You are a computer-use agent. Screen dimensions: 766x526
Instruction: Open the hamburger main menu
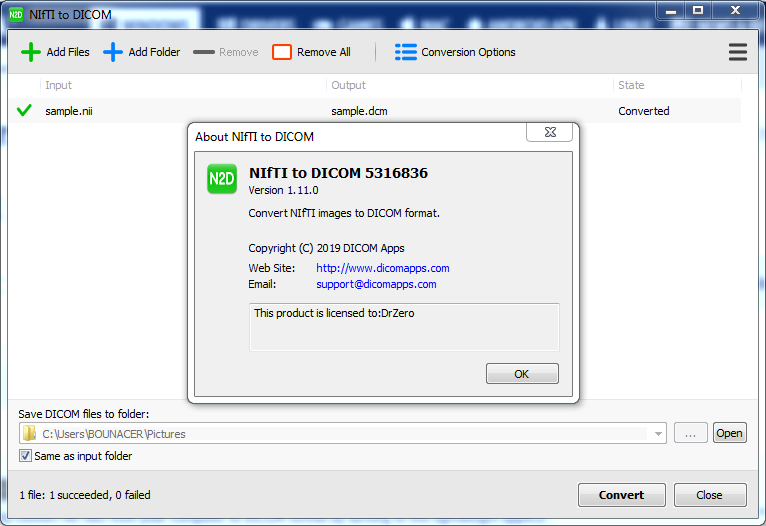[x=738, y=52]
